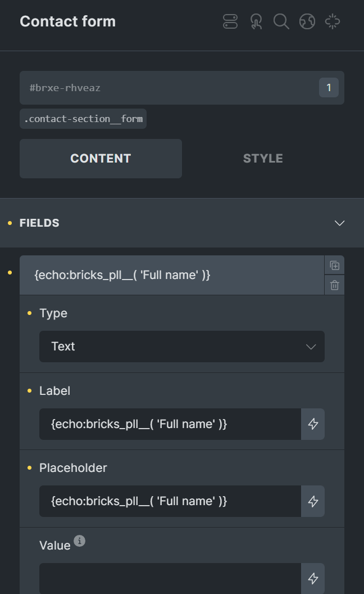The height and width of the screenshot is (594, 364).
Task: Open the Interactions pointer icon
Action: coord(256,21)
